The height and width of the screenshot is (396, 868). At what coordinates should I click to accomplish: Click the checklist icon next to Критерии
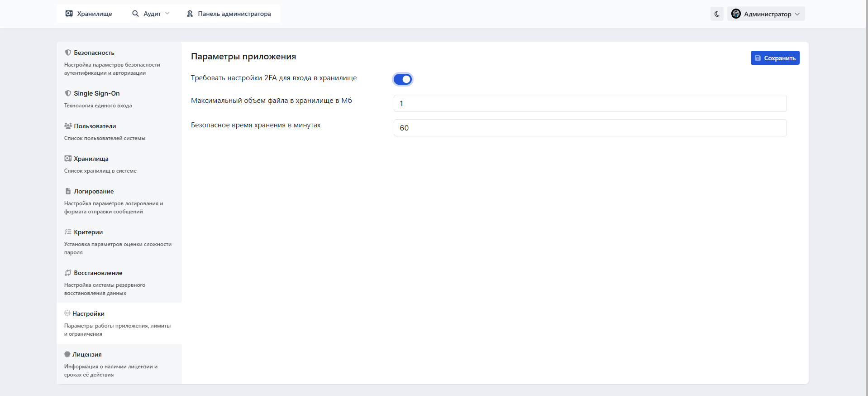68,232
